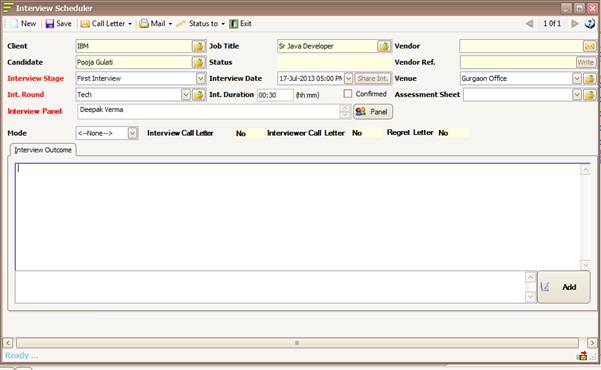The image size is (601, 370).
Task: Click the horizontal scrollbar left arrow
Action: tap(8, 343)
